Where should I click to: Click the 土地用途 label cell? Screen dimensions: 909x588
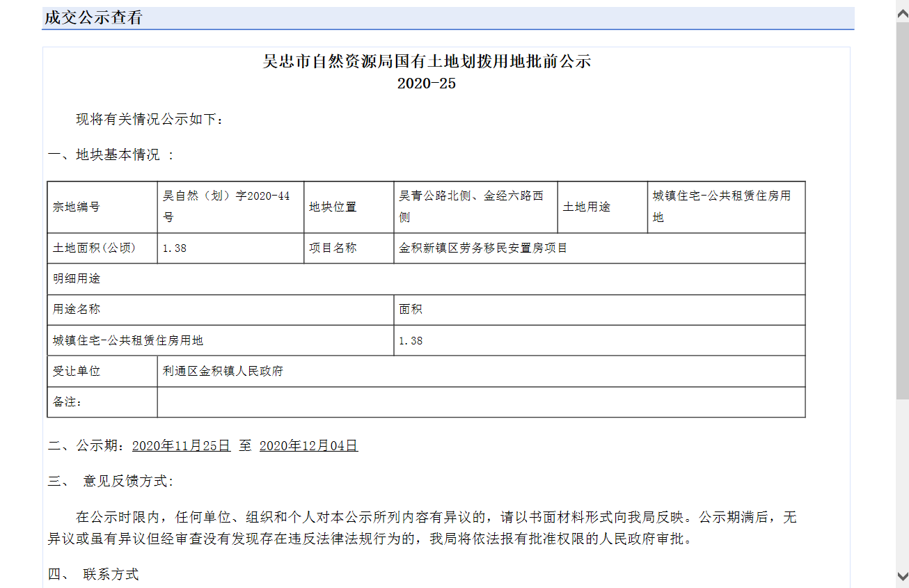(x=603, y=207)
